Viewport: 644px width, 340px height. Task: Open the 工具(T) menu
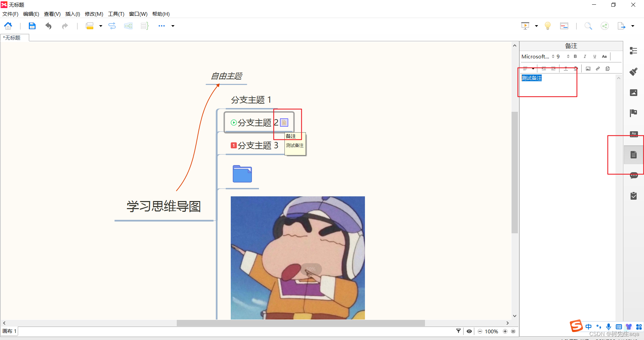click(x=116, y=14)
